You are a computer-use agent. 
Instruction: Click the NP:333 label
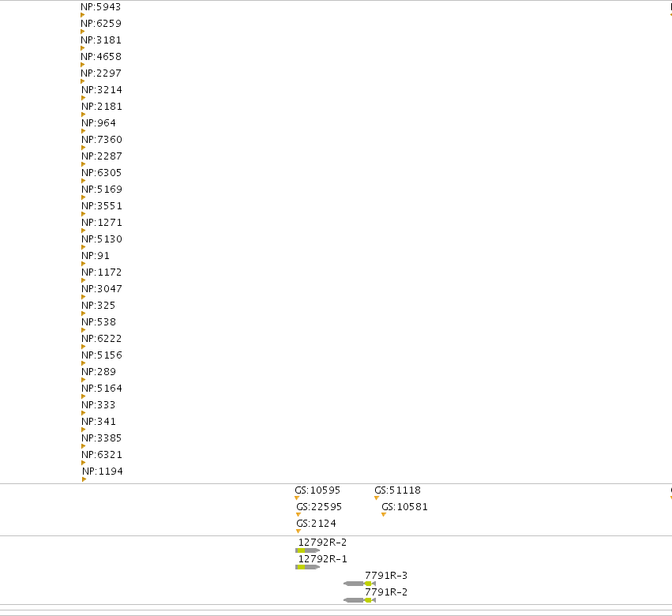pyautogui.click(x=99, y=404)
